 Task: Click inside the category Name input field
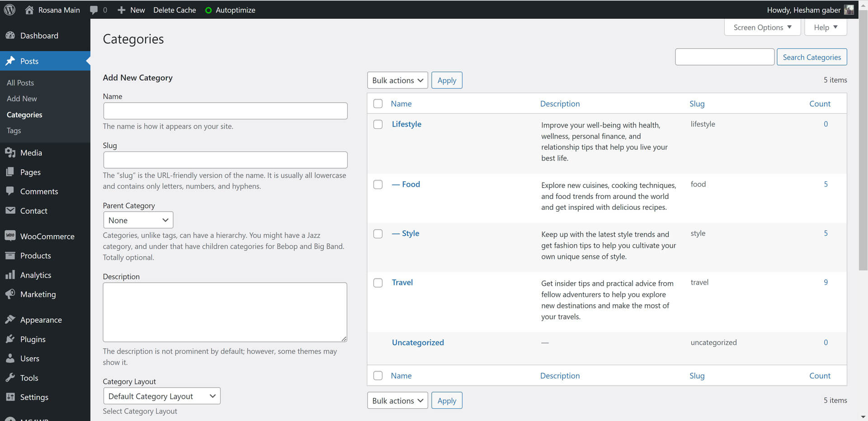(x=225, y=111)
